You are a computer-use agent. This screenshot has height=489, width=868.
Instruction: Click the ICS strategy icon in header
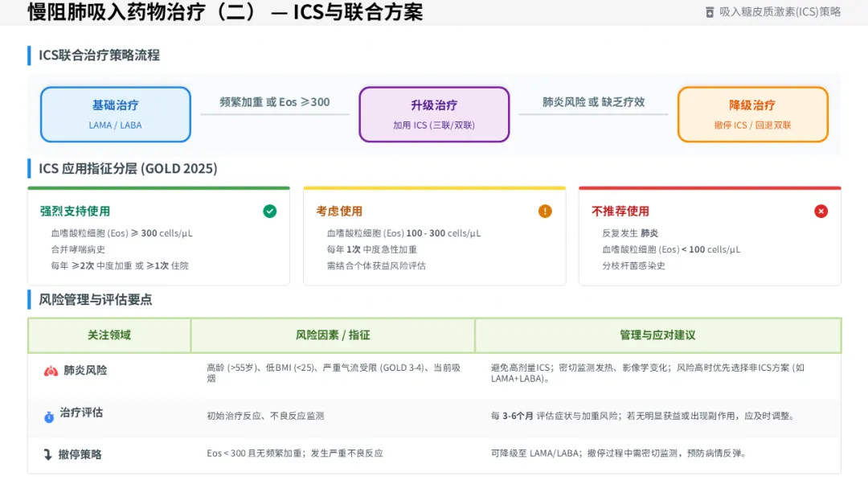click(709, 12)
